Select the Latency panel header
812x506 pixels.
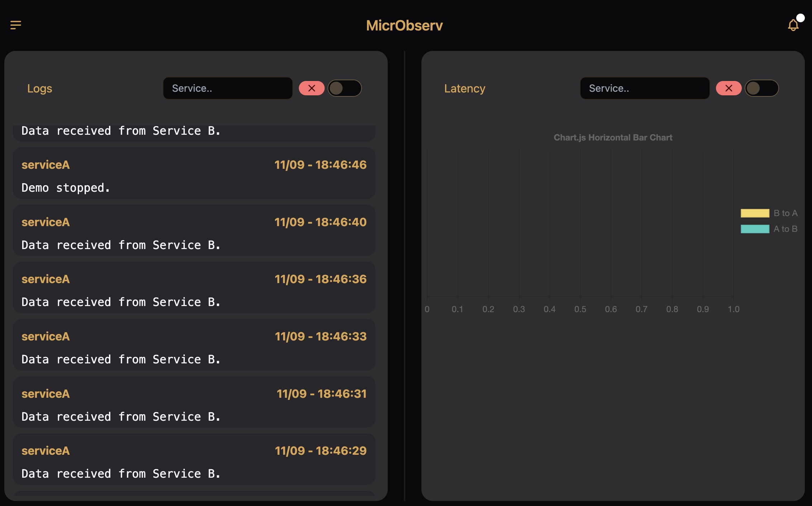(464, 88)
